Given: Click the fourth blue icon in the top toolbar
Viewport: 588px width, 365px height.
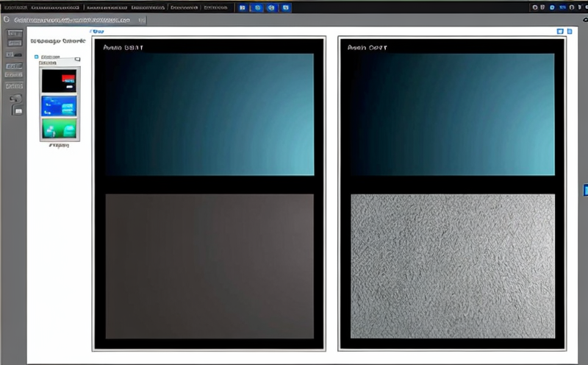Looking at the screenshot, I should click(286, 7).
